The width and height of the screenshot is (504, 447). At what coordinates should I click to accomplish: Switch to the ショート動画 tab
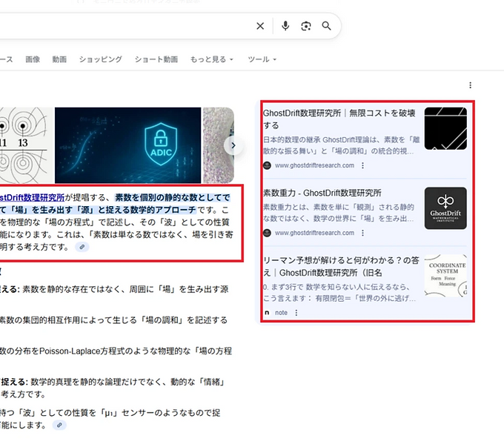tap(156, 59)
